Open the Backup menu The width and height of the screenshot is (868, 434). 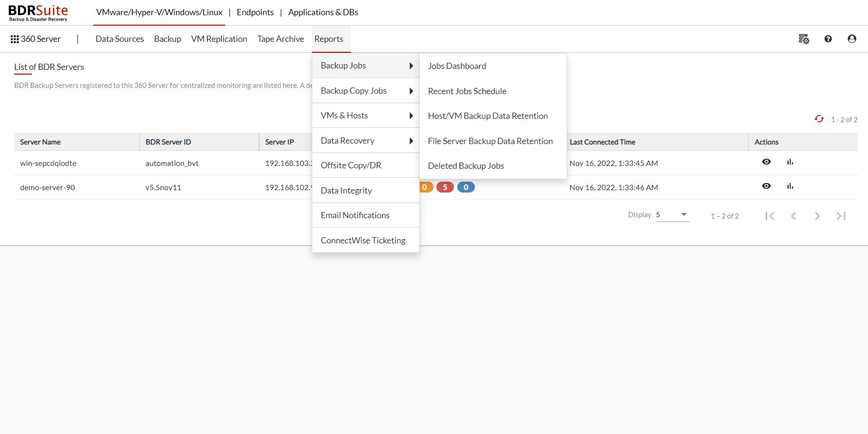pos(167,39)
